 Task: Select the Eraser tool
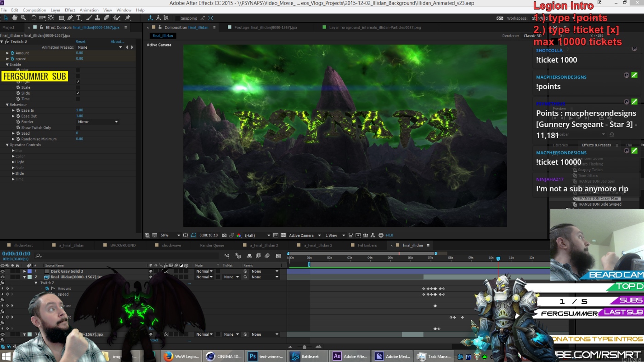pos(107,18)
